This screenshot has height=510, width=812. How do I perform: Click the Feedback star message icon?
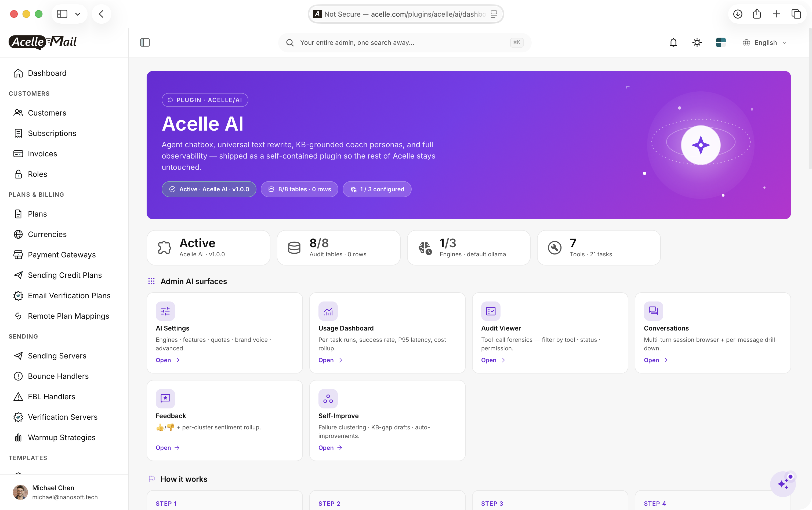tap(165, 398)
